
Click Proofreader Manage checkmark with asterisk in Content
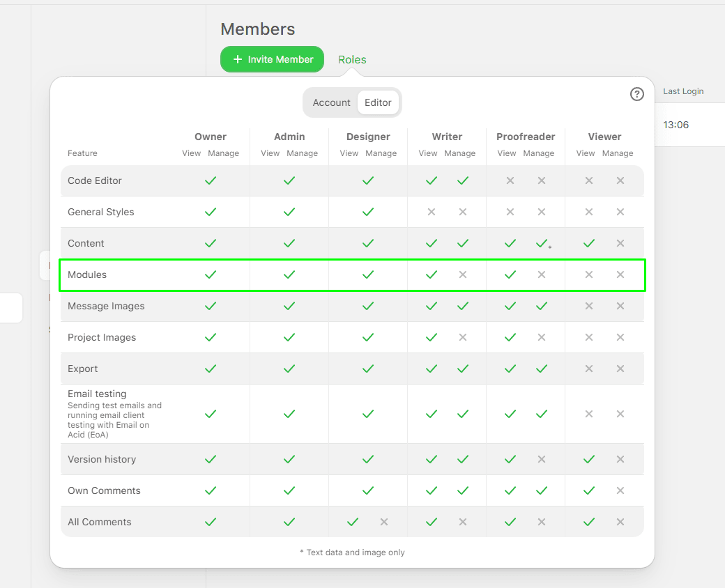pos(542,243)
